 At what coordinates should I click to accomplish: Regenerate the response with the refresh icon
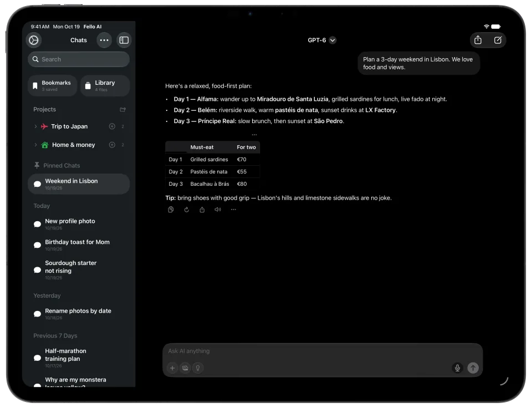(187, 210)
